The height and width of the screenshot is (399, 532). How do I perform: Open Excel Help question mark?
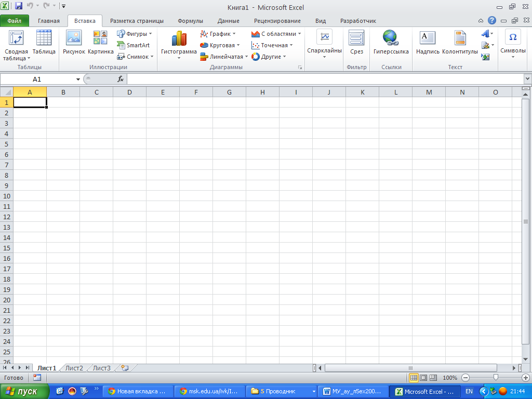click(x=491, y=20)
